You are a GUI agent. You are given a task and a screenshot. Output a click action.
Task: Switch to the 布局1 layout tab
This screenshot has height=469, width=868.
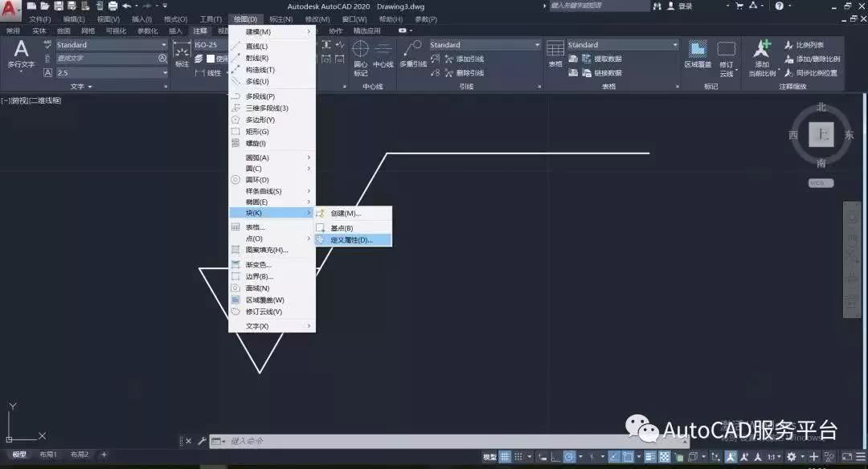(x=47, y=454)
